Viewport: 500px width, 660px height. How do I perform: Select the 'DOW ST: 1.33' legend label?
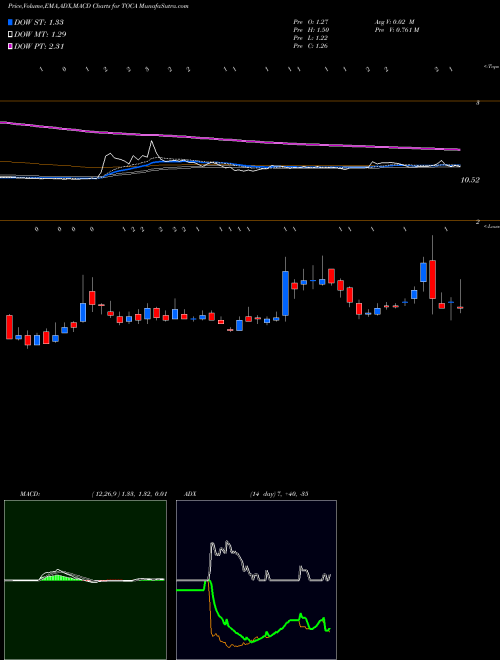[39, 22]
